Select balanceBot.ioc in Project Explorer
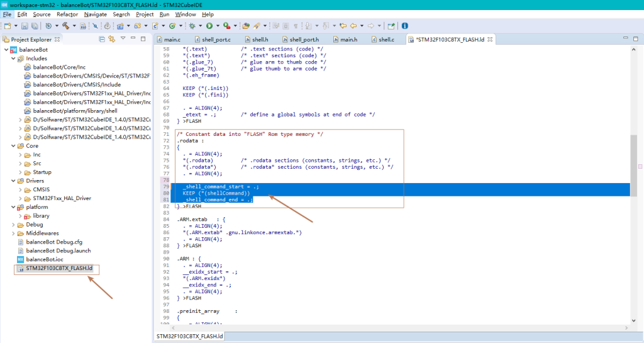 [x=45, y=259]
